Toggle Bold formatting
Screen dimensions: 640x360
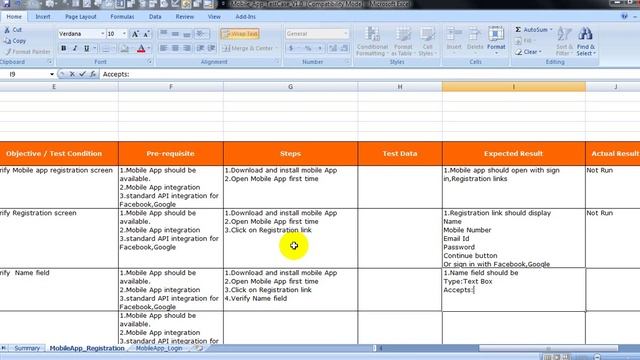tap(64, 48)
